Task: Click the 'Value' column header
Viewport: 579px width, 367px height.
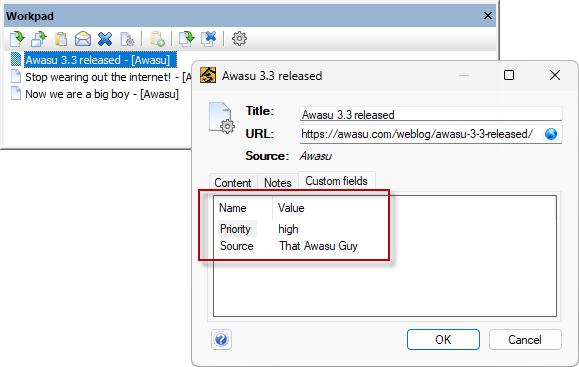Action: point(291,208)
